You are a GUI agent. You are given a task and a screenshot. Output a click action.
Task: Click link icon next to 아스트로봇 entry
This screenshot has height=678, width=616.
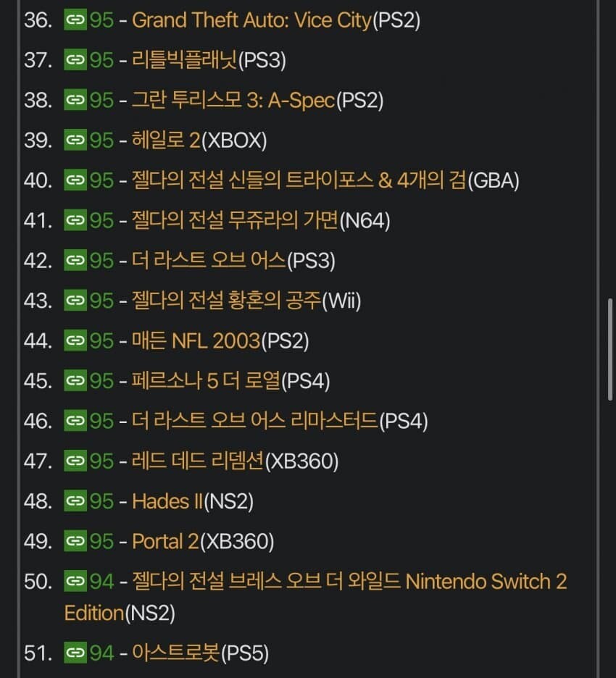click(75, 653)
